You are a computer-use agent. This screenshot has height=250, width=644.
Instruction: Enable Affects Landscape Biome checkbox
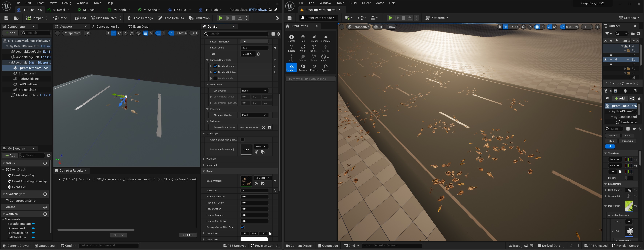(242, 140)
